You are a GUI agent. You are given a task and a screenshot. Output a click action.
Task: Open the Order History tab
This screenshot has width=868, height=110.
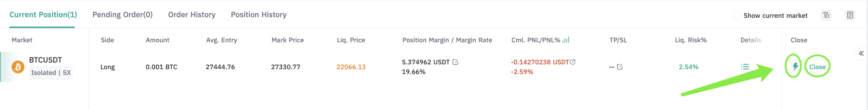click(192, 15)
